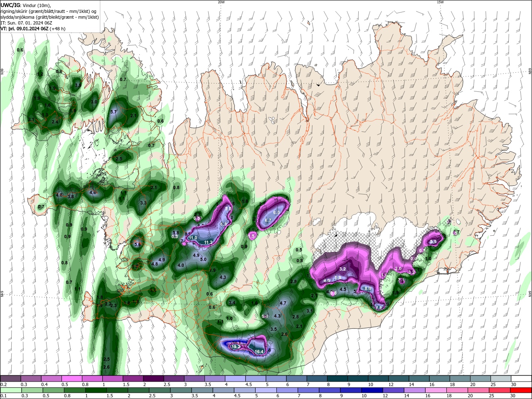Click the 3.1 value on the map
Image resolution: width=532 pixels, height=399 pixels.
(310, 310)
